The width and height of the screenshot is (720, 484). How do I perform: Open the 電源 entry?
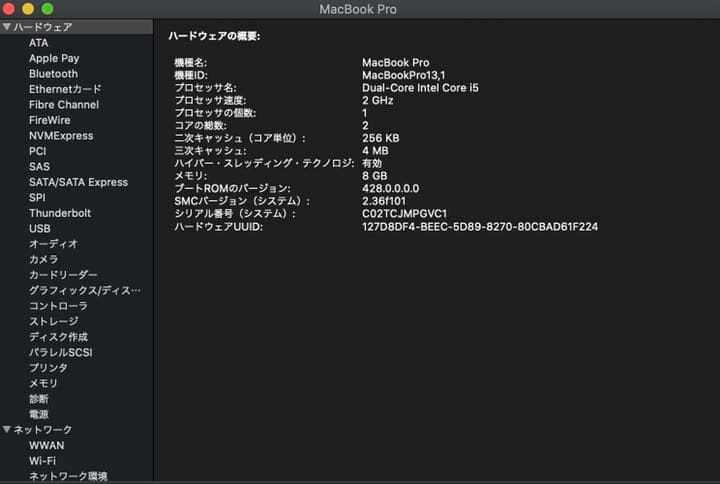(x=39, y=414)
